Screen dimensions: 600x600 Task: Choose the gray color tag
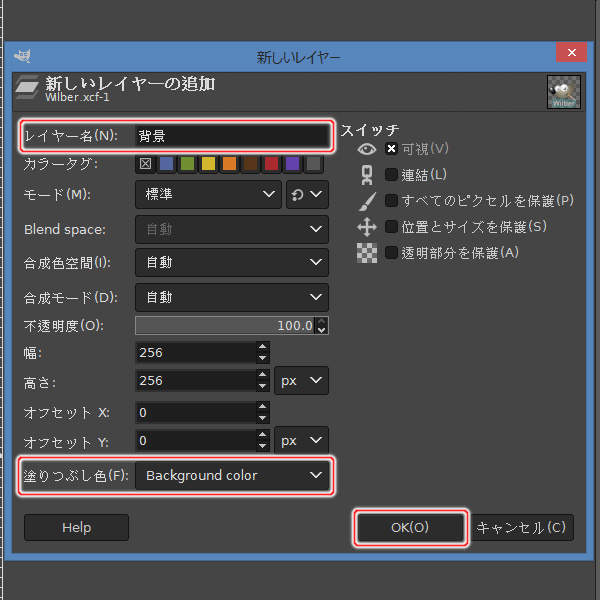[x=313, y=164]
